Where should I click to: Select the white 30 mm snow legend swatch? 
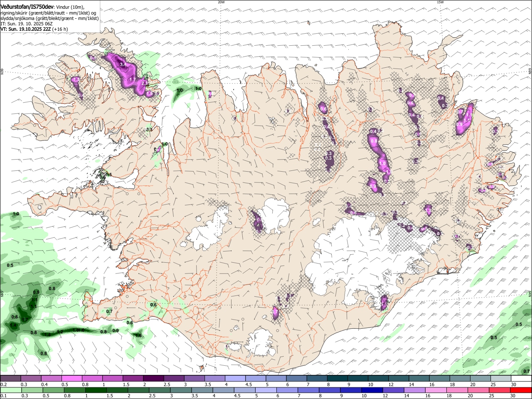pyautogui.click(x=521, y=378)
